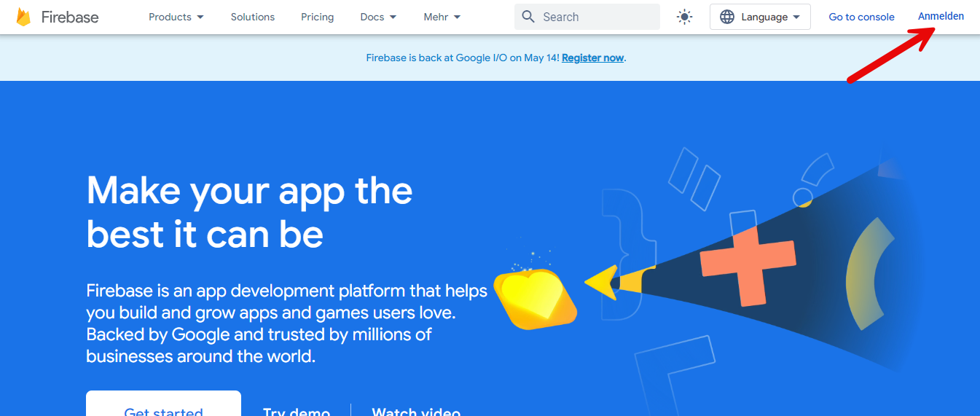Open the Language dropdown arrow
The height and width of the screenshot is (416, 980).
pos(796,17)
